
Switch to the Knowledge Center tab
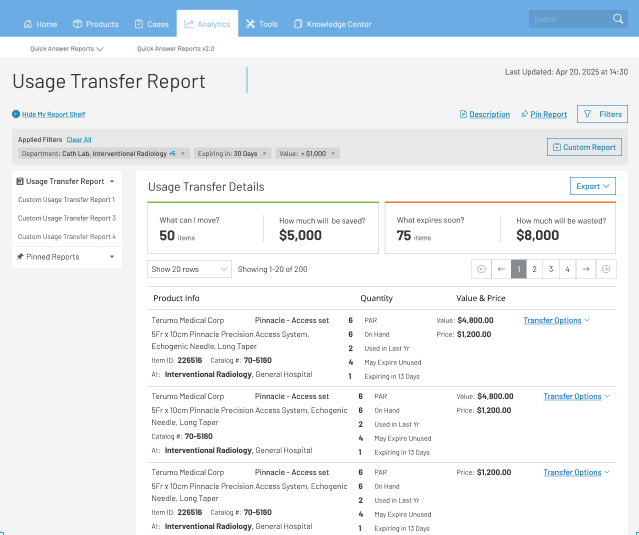point(332,24)
